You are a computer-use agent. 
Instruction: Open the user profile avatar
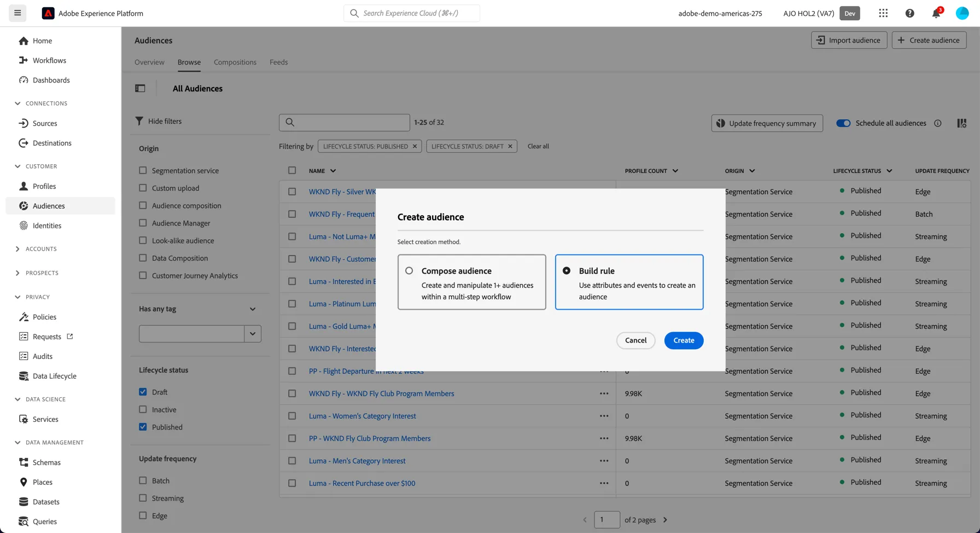pos(962,13)
